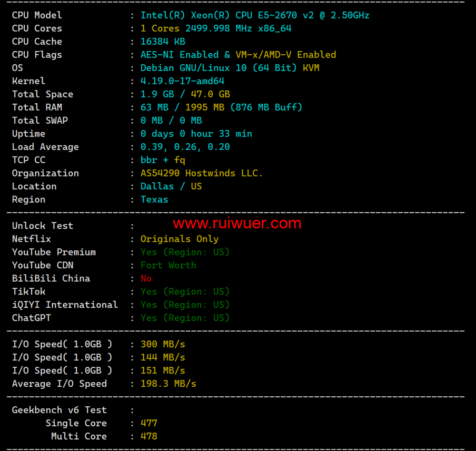
Task: Click the red BiliBili China No result
Action: (146, 279)
